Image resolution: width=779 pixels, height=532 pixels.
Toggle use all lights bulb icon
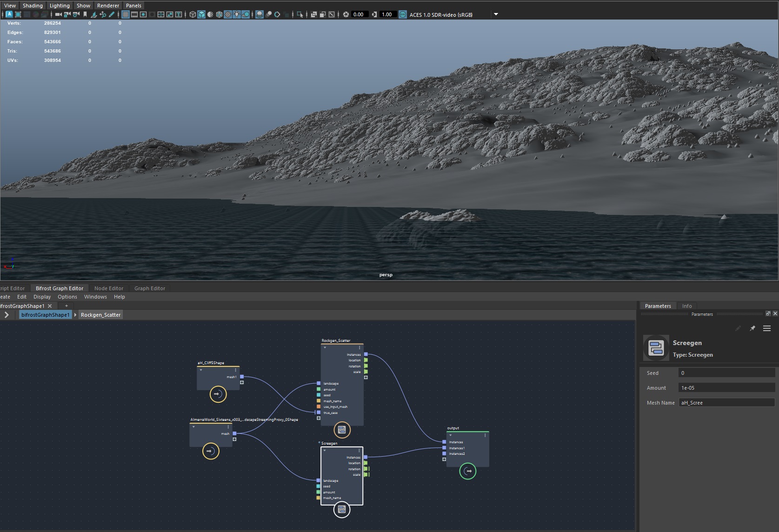coord(237,14)
